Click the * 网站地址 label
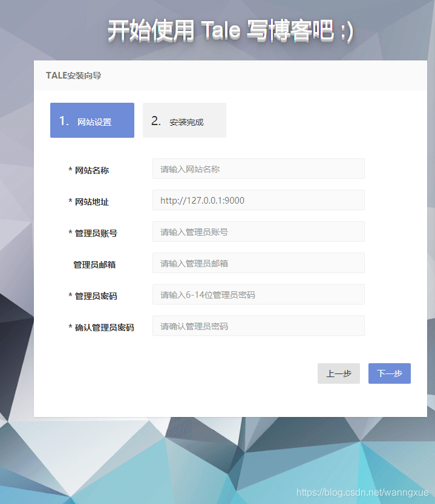Image resolution: width=435 pixels, height=504 pixels. pyautogui.click(x=88, y=201)
